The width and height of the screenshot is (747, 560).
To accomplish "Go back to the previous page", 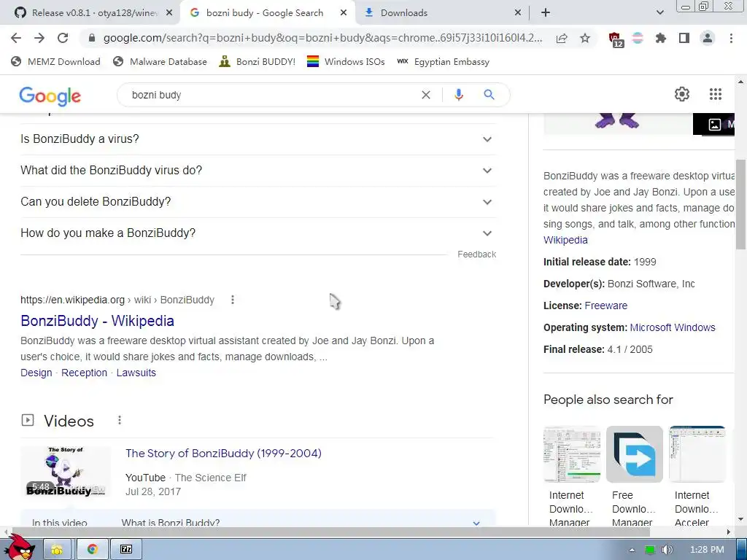I will point(16,38).
